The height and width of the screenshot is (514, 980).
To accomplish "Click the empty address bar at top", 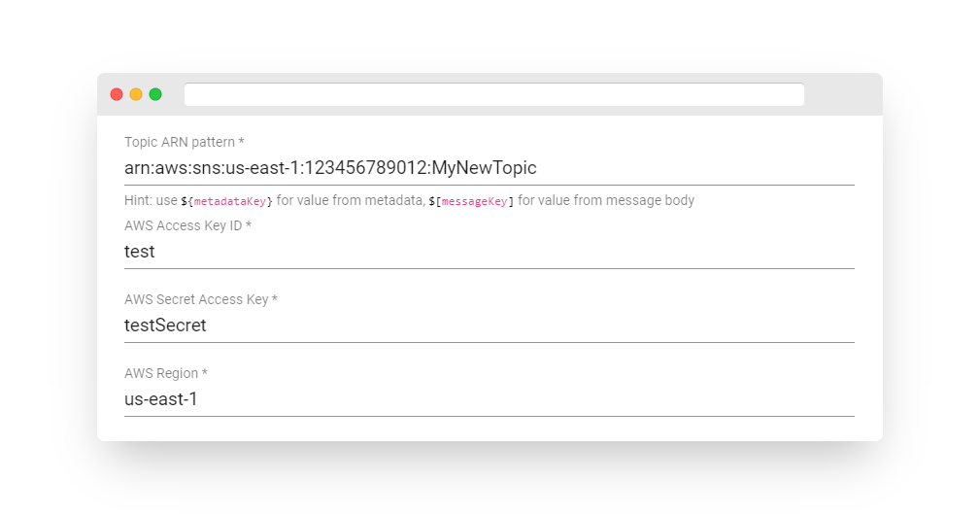I will pos(493,94).
